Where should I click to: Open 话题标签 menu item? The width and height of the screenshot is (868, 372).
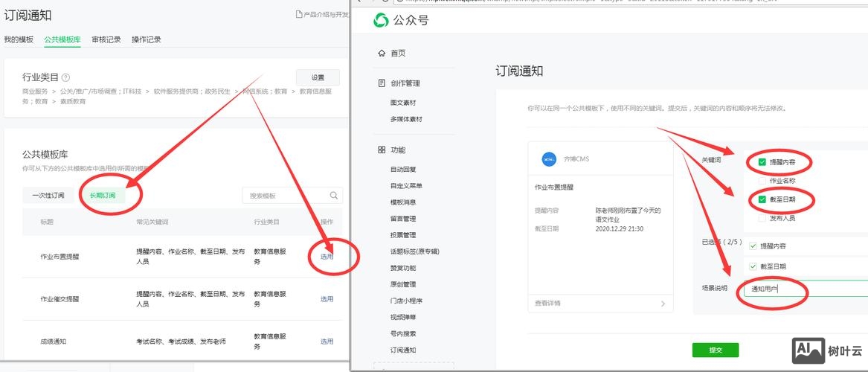pyautogui.click(x=414, y=251)
